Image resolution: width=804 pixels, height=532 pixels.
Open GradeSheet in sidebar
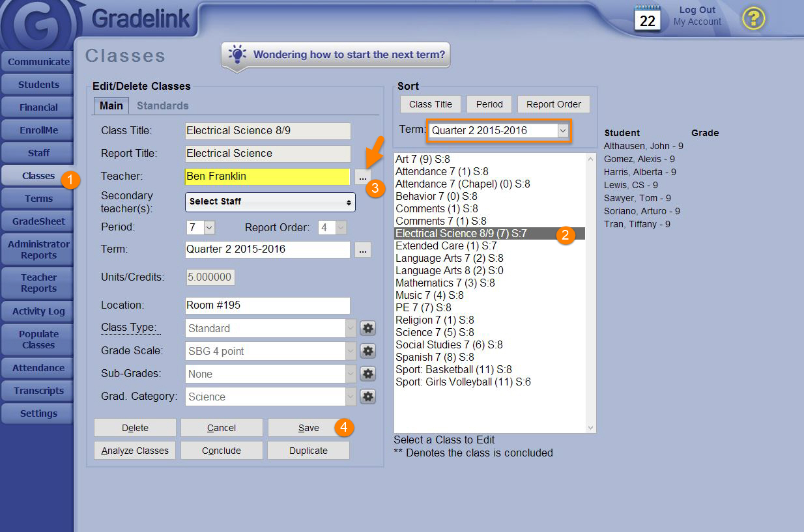[38, 221]
